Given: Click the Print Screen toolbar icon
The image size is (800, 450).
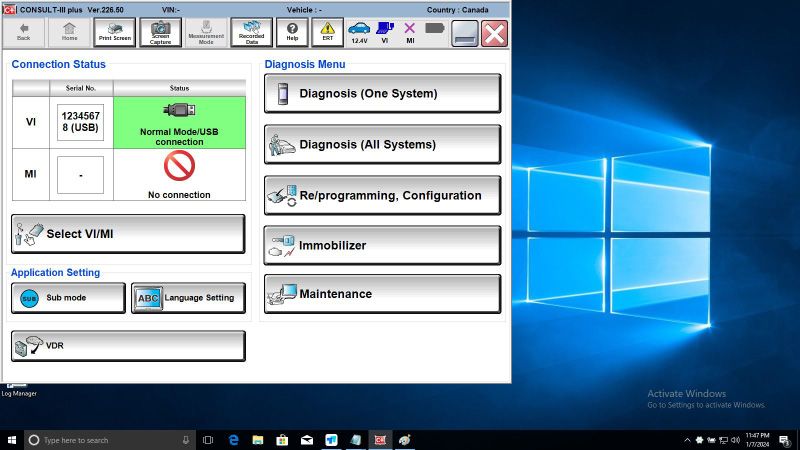Looking at the screenshot, I should coord(115,33).
